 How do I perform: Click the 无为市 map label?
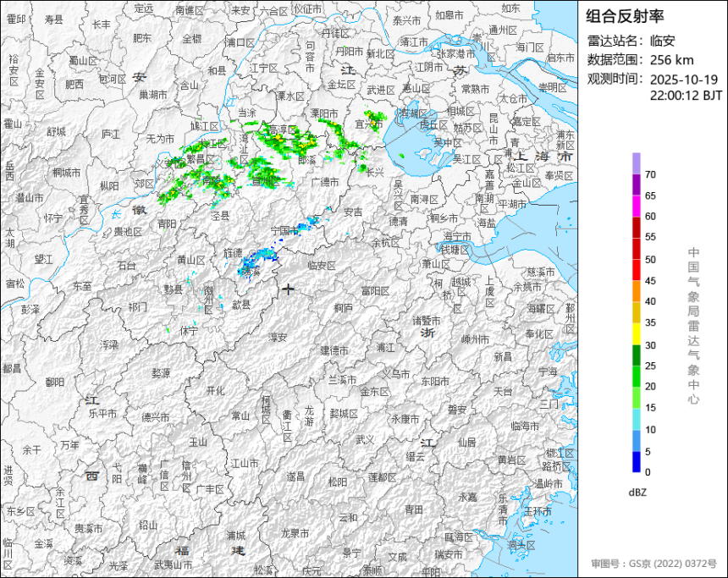[160, 138]
